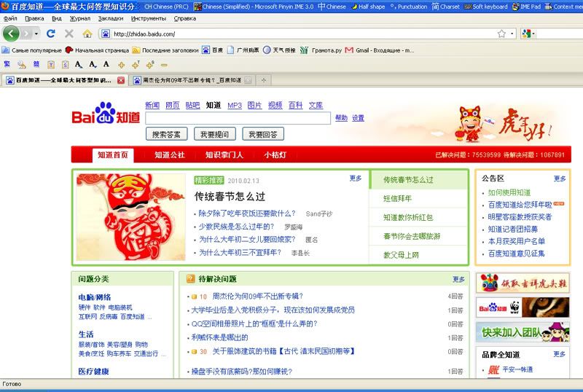Open the 新闻 link above search box
The height and width of the screenshot is (392, 583).
[152, 105]
